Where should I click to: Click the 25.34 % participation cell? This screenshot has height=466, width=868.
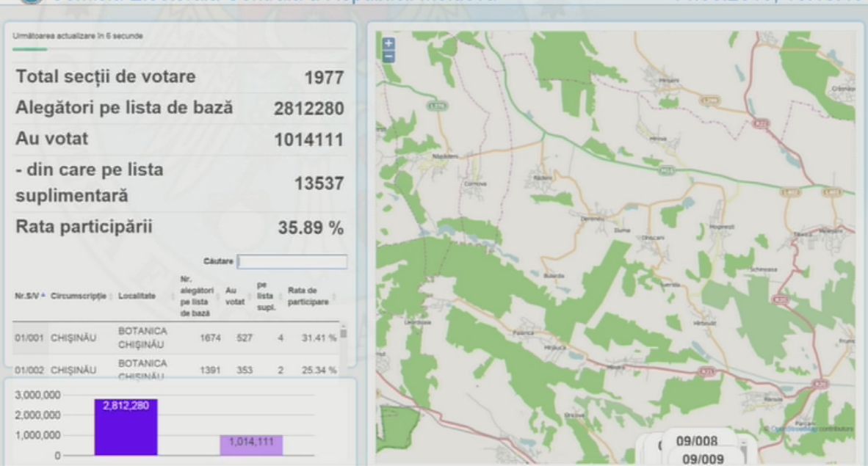click(x=319, y=370)
